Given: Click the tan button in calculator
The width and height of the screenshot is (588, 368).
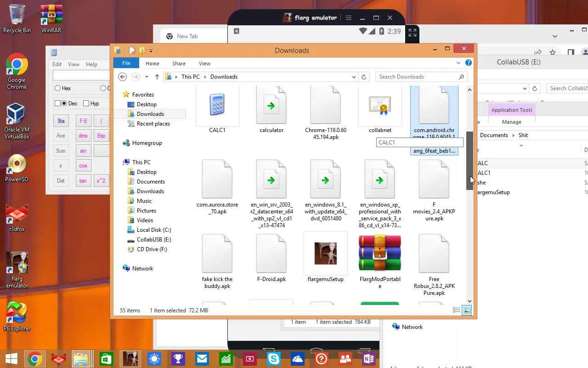Looking at the screenshot, I should point(83,181).
